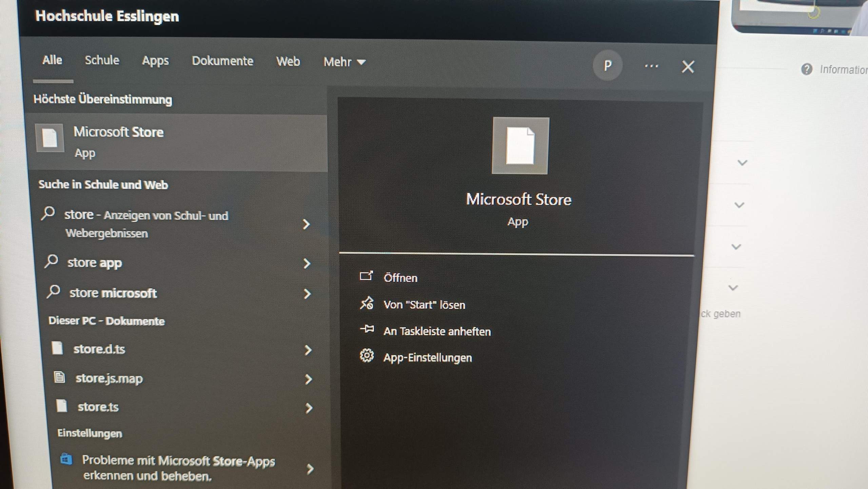Image resolution: width=868 pixels, height=489 pixels.
Task: Click the 'Einstellungen' section heading
Action: point(90,433)
